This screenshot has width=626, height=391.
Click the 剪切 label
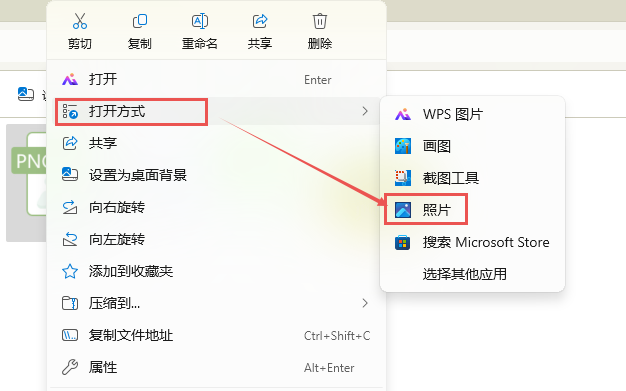click(x=80, y=43)
